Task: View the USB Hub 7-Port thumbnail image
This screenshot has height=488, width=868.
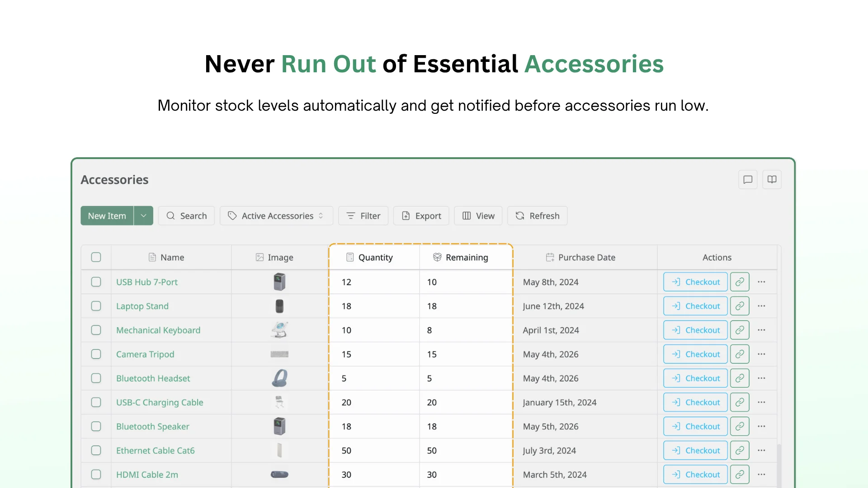Action: pyautogui.click(x=279, y=282)
